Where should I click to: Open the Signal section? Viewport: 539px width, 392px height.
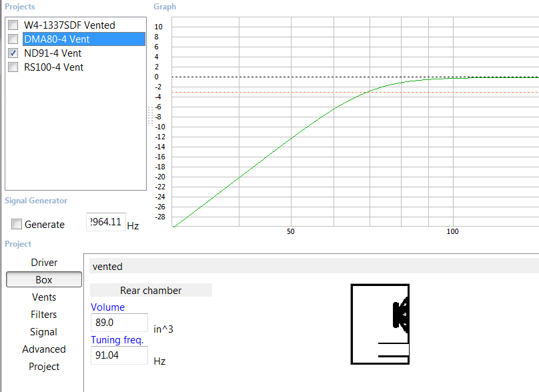click(44, 332)
